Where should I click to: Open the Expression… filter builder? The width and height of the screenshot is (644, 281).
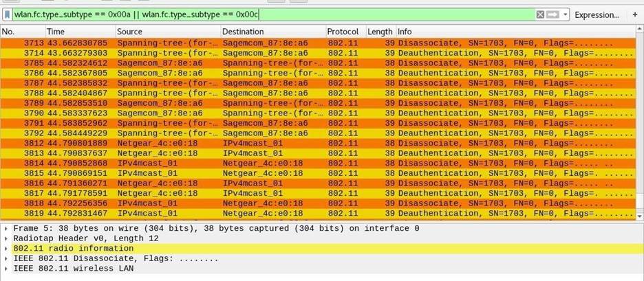pos(596,14)
